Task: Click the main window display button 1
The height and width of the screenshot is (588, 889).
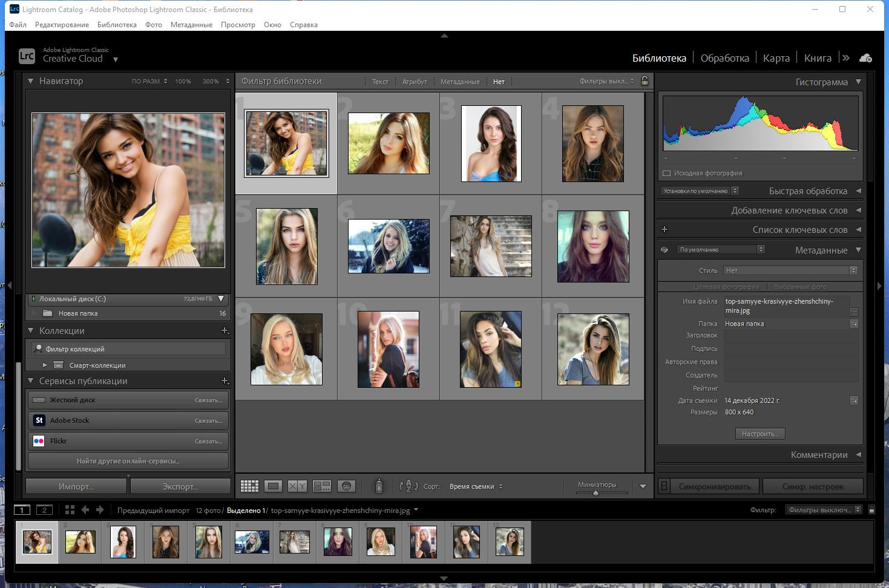Action: pyautogui.click(x=22, y=510)
